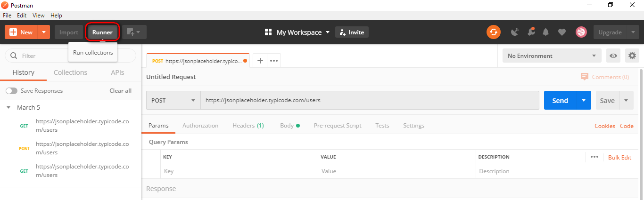Open the wrench settings icon

(531, 32)
